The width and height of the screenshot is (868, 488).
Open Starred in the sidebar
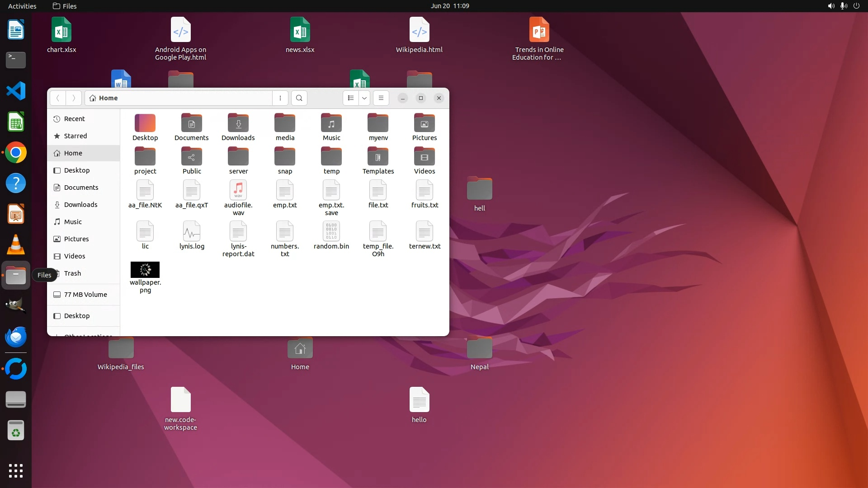[75, 136]
